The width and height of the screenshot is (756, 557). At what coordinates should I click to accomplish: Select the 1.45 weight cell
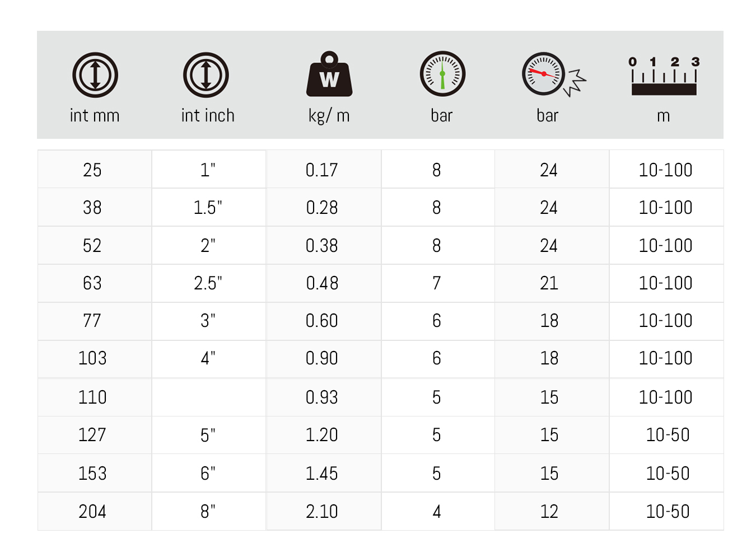pyautogui.click(x=322, y=474)
